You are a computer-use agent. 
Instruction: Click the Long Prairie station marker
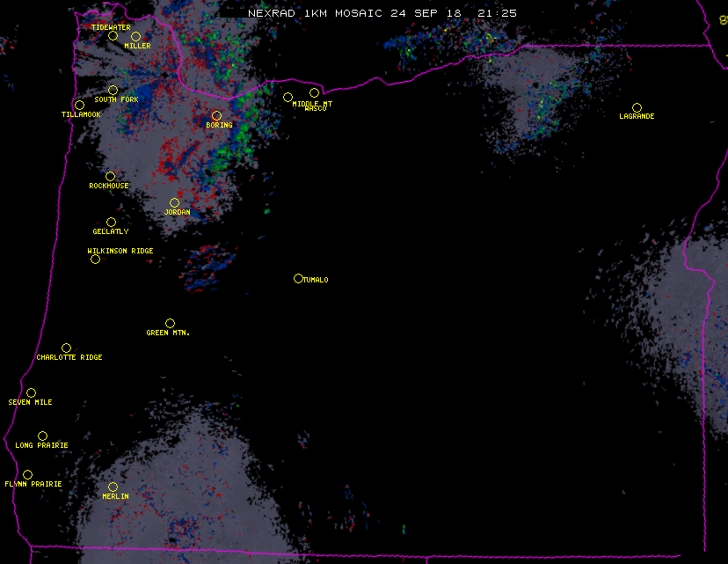point(42,436)
